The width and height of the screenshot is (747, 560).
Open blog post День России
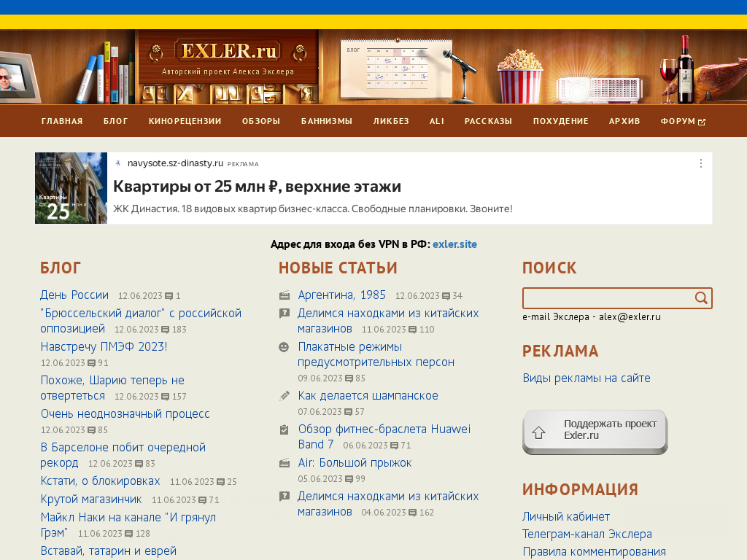point(74,295)
